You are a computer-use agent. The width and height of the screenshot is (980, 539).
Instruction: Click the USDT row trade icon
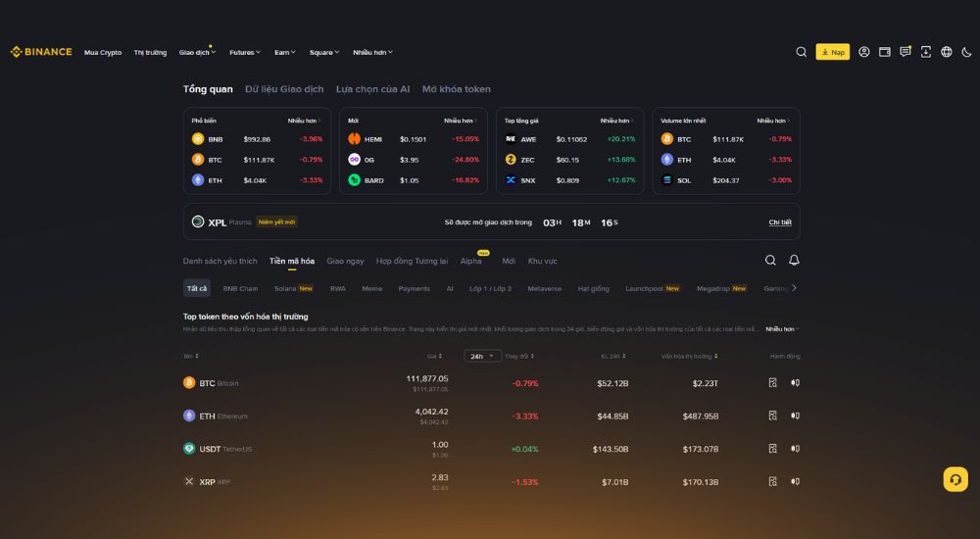tap(795, 449)
